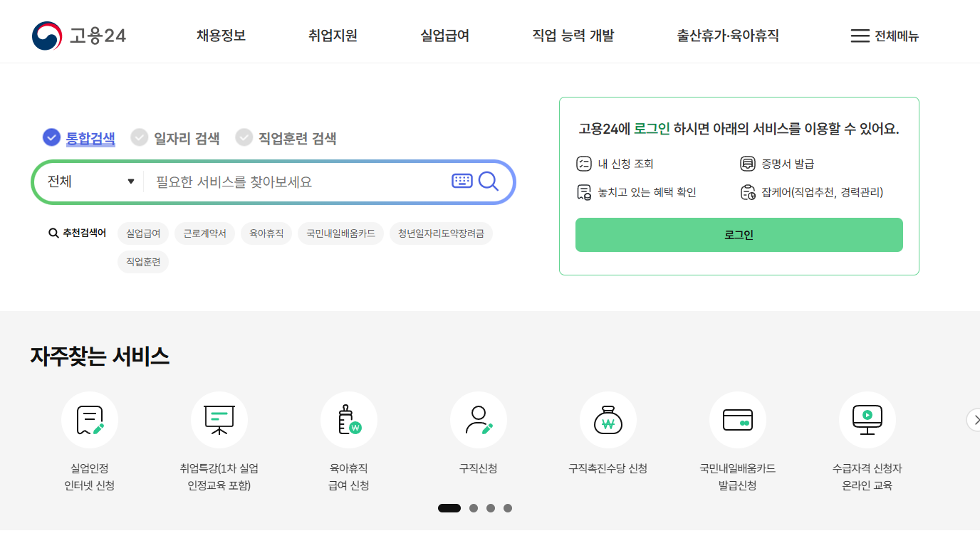Open the 전체메뉴 hamburger menu
Image resolution: width=980 pixels, height=553 pixels.
885,36
